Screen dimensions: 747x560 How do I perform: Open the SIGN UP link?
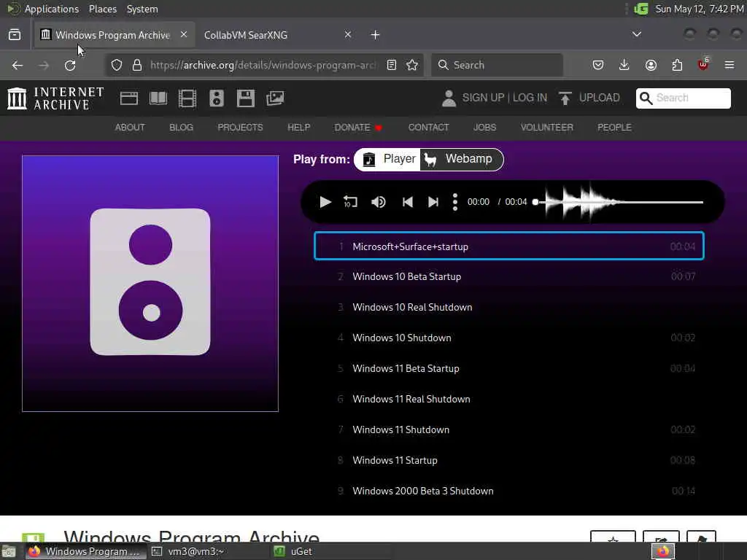(x=483, y=98)
